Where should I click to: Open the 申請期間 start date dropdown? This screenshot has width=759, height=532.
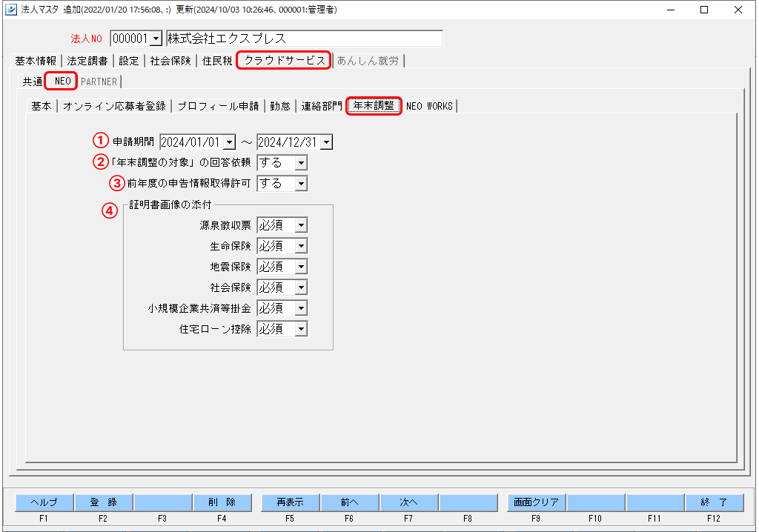[x=230, y=142]
